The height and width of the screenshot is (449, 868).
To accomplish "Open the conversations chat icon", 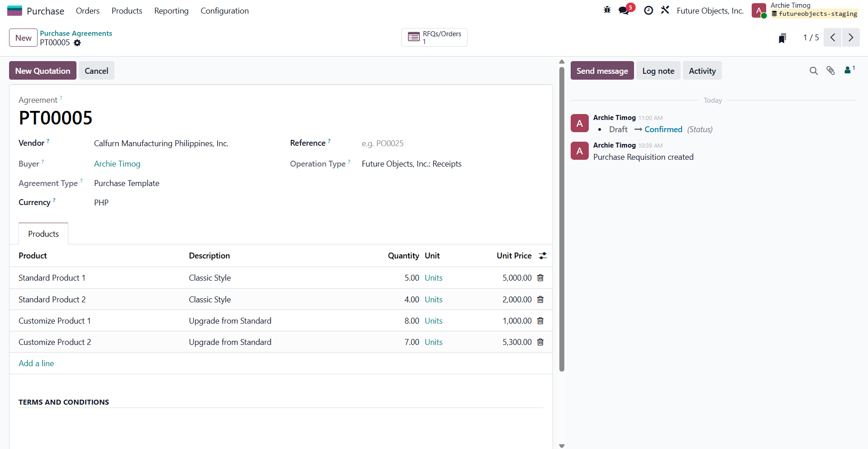I will (x=624, y=10).
